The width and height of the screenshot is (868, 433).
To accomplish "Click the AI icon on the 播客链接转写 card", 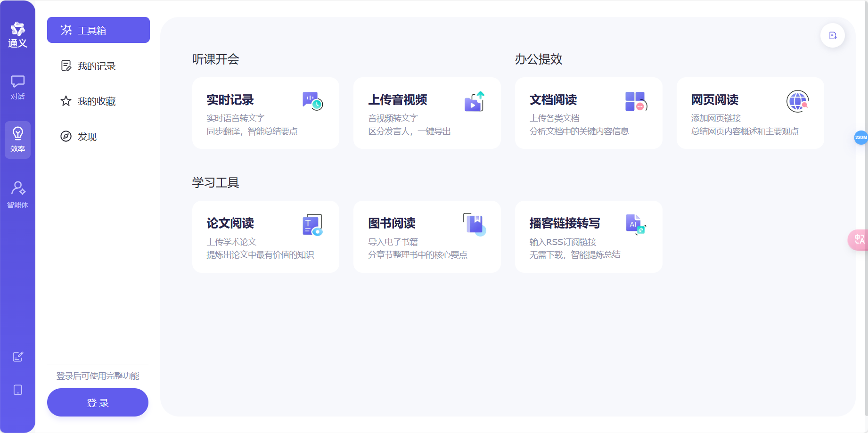I will pos(634,224).
